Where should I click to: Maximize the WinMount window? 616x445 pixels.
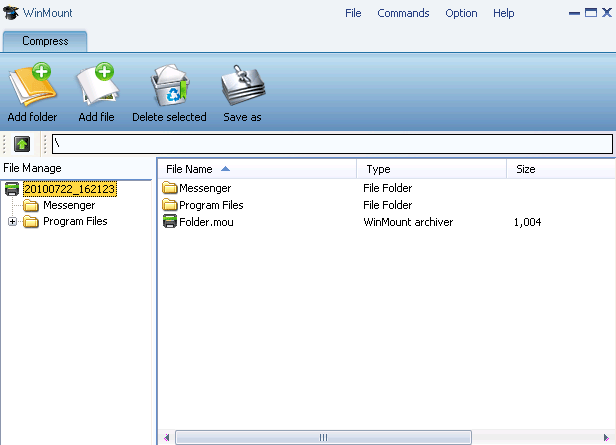pyautogui.click(x=591, y=13)
